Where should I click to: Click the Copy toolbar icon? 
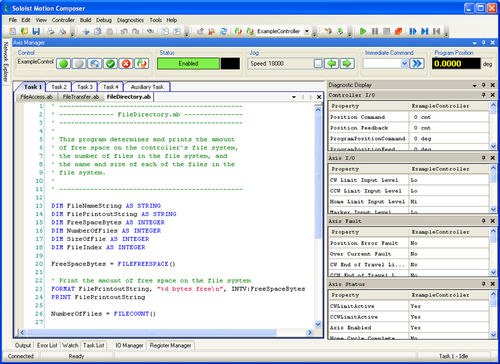pos(98,31)
